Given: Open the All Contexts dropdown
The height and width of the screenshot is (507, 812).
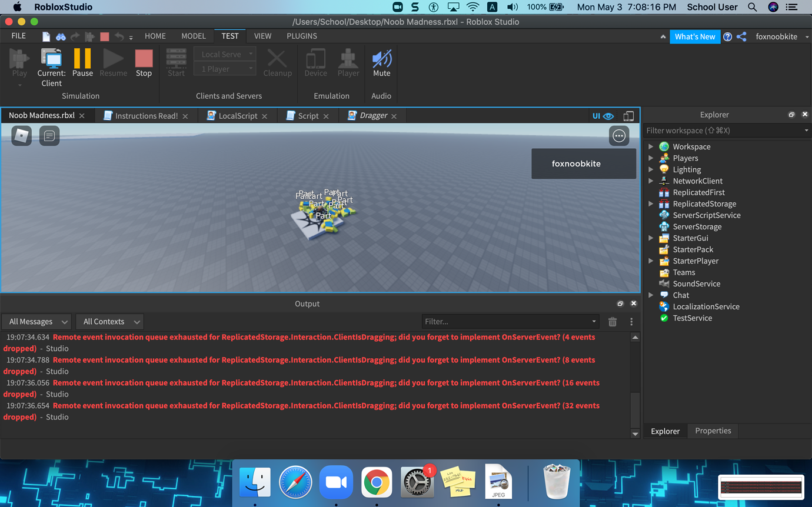Looking at the screenshot, I should click(109, 322).
